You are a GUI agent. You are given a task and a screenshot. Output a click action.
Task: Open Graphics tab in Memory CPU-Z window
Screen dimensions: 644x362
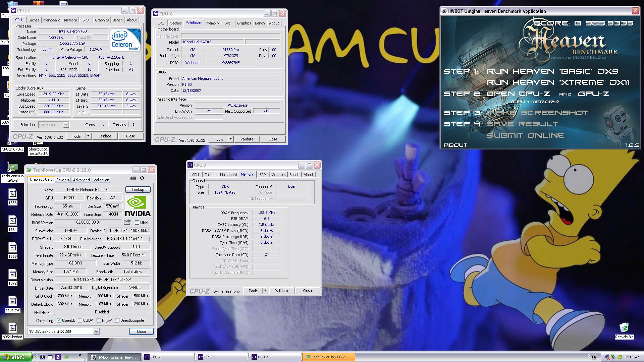pos(279,175)
